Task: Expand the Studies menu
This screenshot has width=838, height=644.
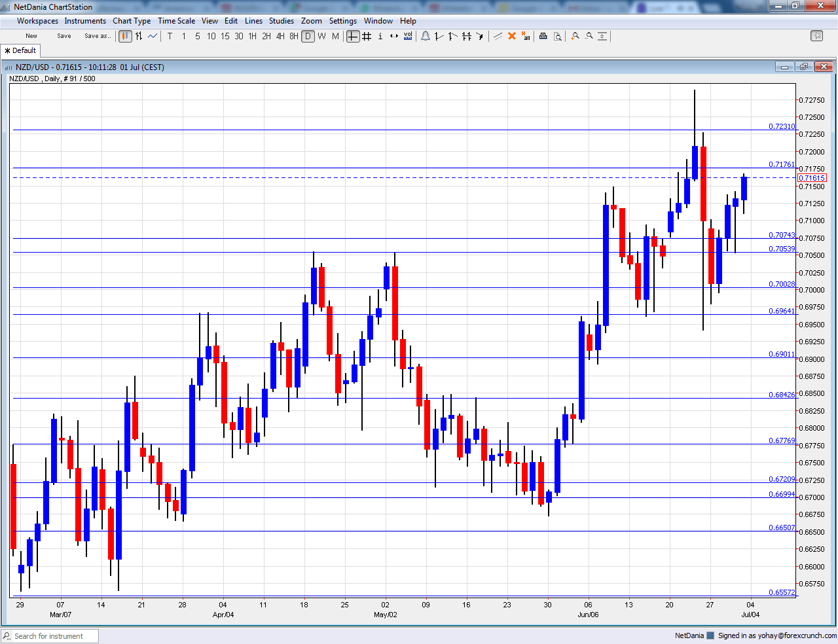Action: pos(282,21)
